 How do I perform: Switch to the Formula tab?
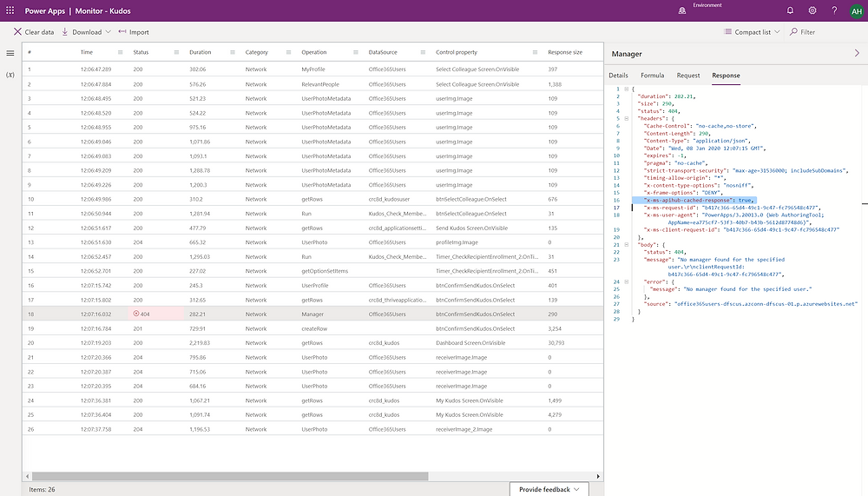pyautogui.click(x=652, y=76)
